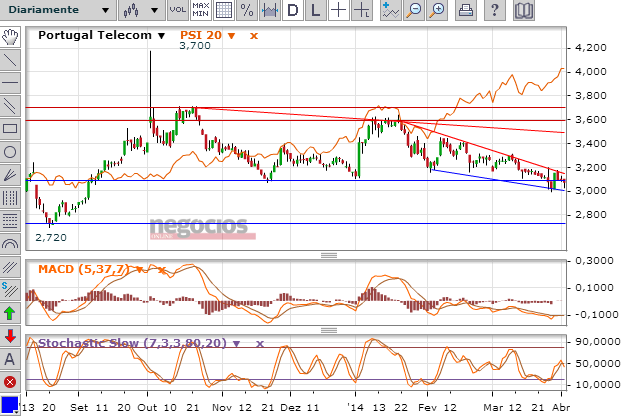The width and height of the screenshot is (625, 417).
Task: Select the fan lines tool
Action: [10, 175]
